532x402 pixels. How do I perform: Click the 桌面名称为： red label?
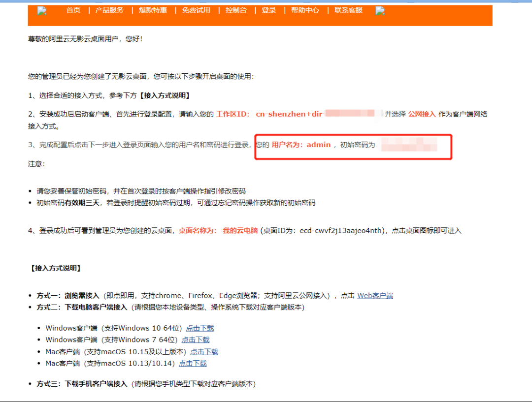[198, 231]
